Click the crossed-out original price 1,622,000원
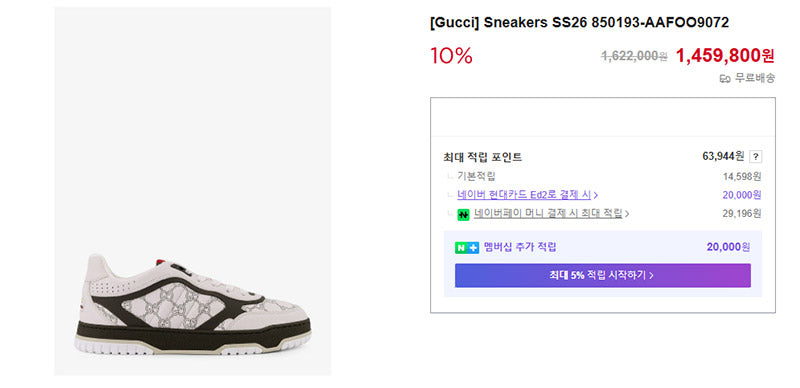 [x=634, y=57]
